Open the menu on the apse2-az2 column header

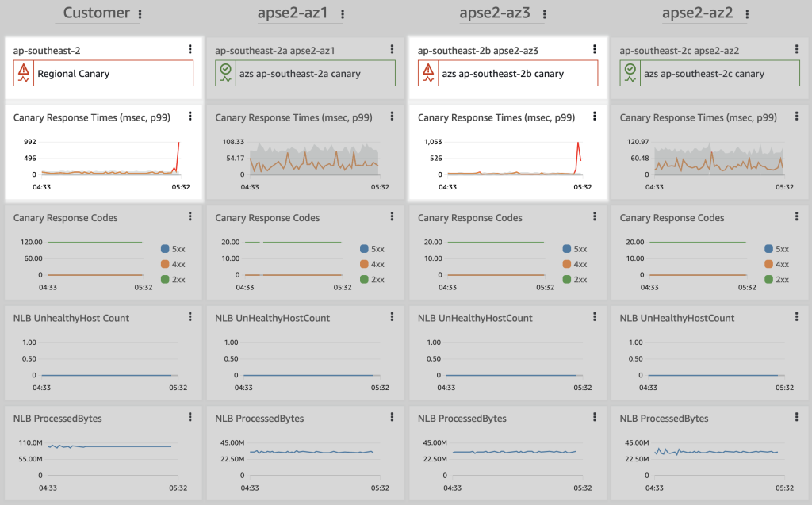click(747, 13)
